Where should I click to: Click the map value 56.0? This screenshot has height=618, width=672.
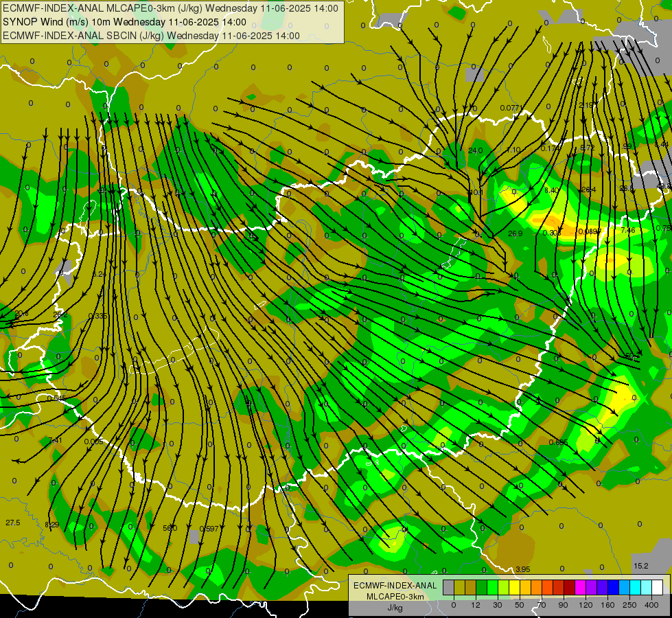tap(170, 528)
